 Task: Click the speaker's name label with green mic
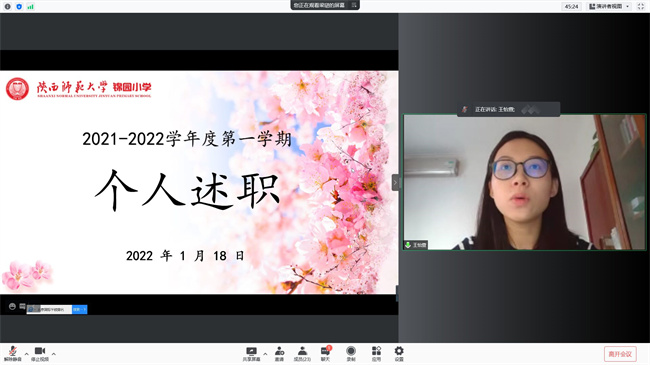pos(416,245)
